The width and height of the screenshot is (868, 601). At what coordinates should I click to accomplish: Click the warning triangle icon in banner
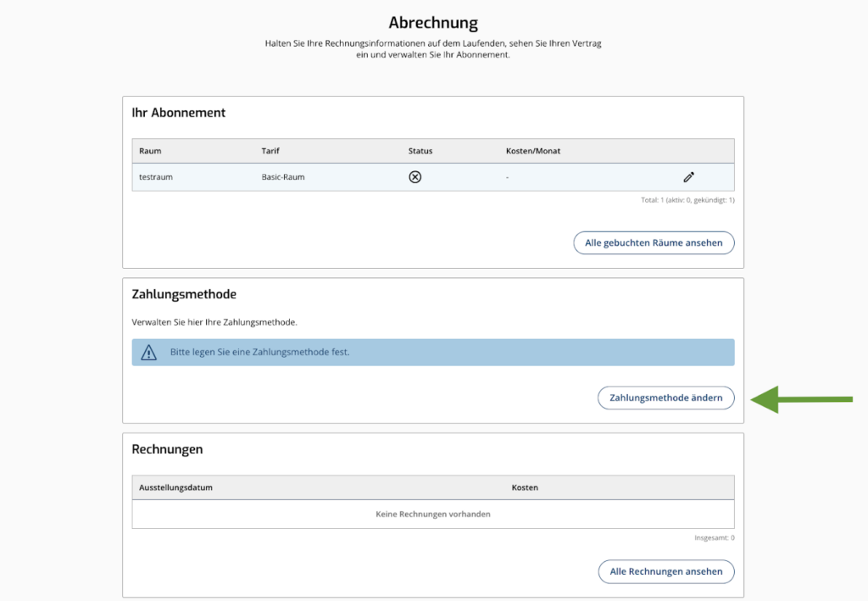[x=149, y=353]
